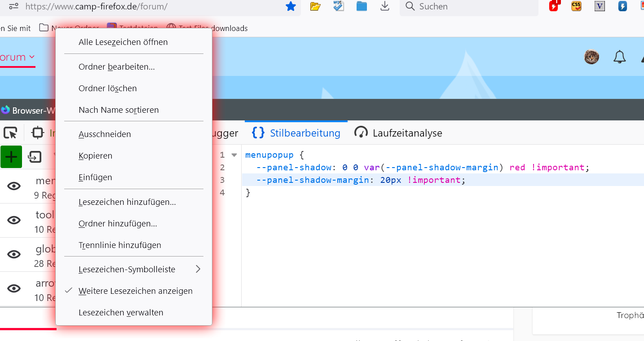Uncheck Weitere Lesezeichen anzeigen
The image size is (644, 341).
pyautogui.click(x=135, y=291)
